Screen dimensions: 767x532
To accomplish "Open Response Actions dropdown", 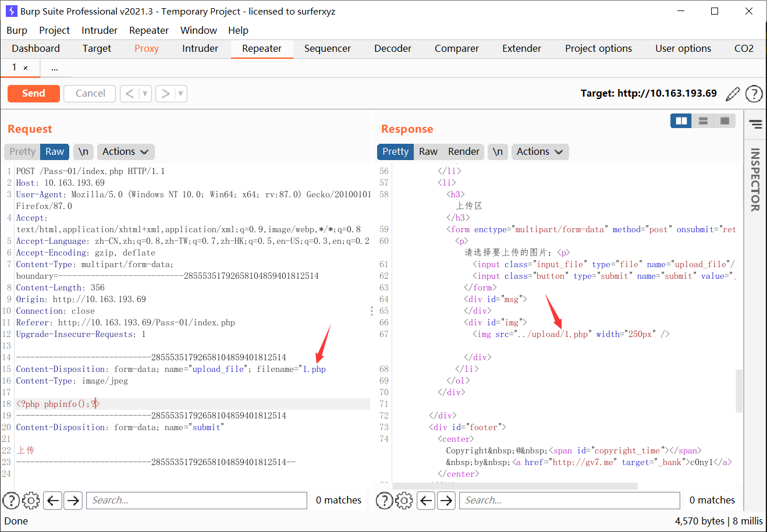I will (539, 151).
